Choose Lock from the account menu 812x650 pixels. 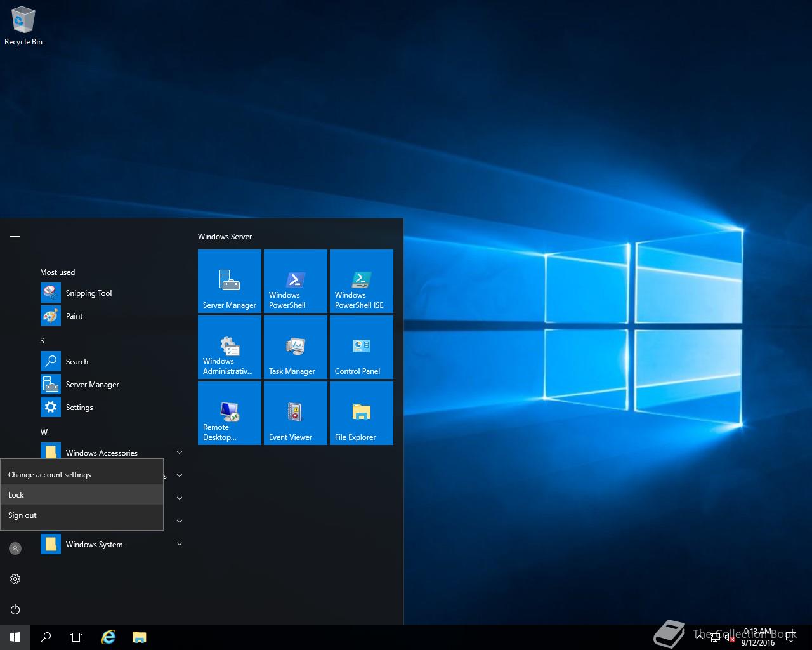(82, 494)
